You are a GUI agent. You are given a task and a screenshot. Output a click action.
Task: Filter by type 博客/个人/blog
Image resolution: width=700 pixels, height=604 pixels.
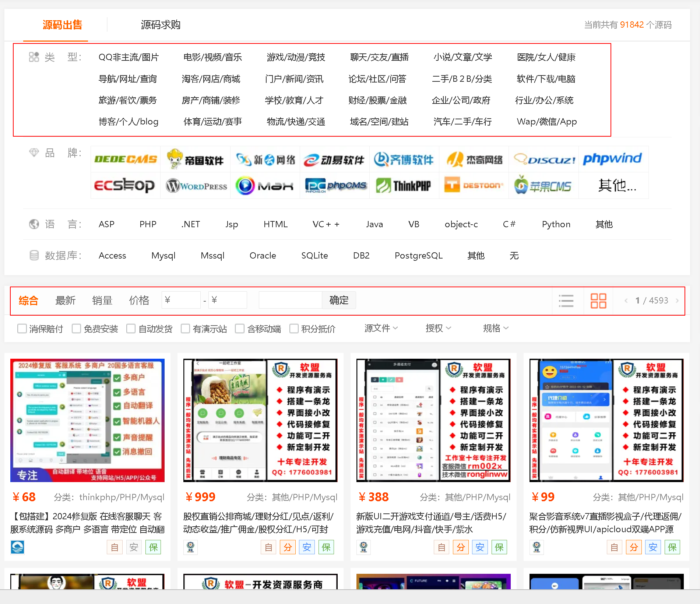[129, 122]
